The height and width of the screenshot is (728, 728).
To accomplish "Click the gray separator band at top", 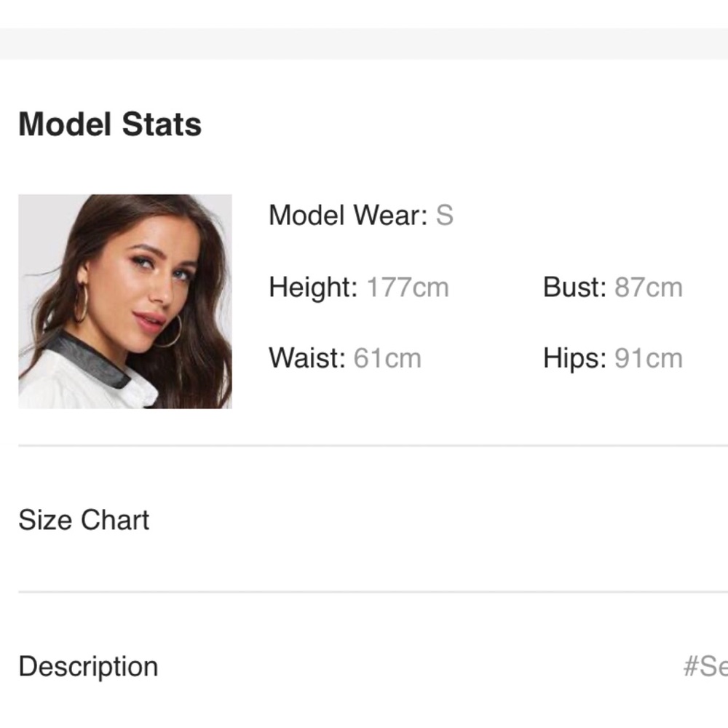I will 364,44.
